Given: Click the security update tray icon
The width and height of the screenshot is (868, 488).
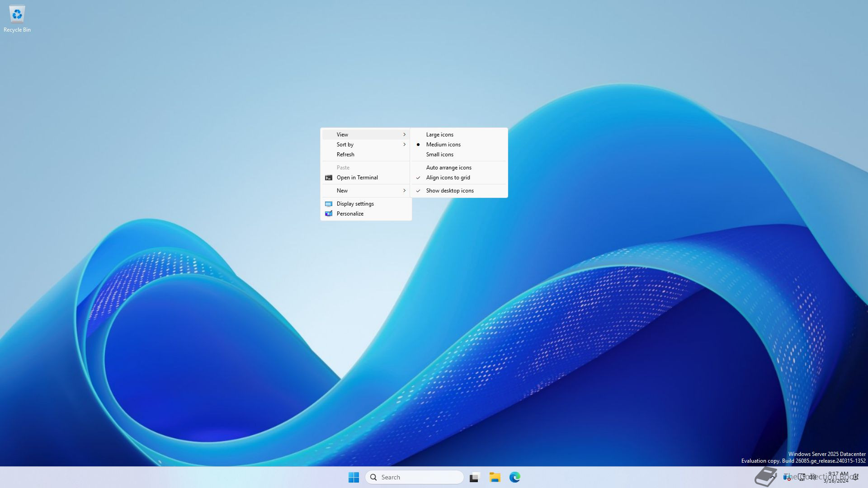Looking at the screenshot, I should click(x=787, y=478).
